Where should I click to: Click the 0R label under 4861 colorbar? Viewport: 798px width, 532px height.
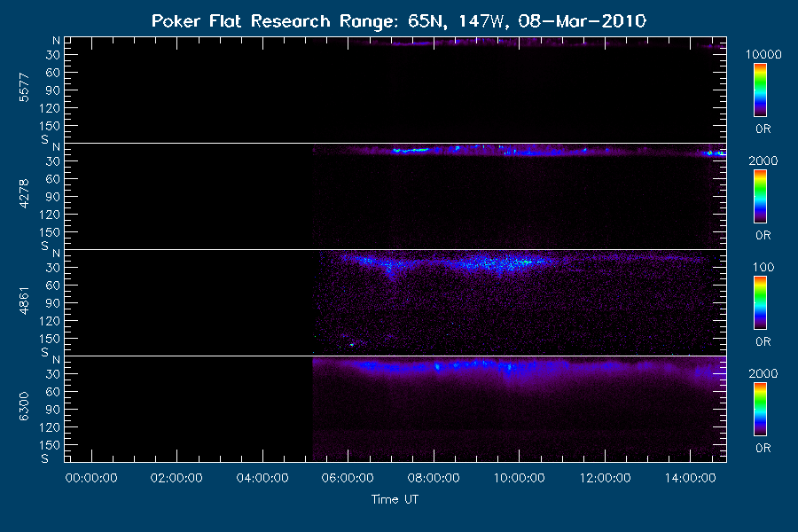[x=763, y=341]
